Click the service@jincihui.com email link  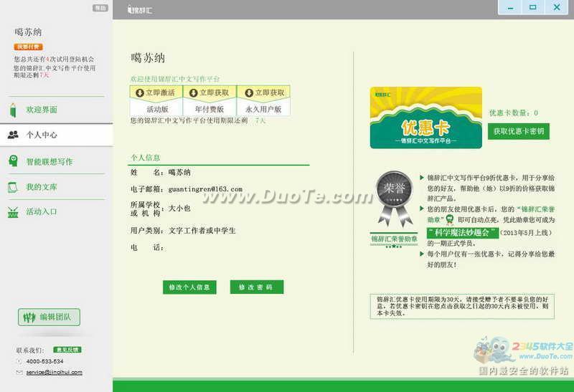coord(55,372)
